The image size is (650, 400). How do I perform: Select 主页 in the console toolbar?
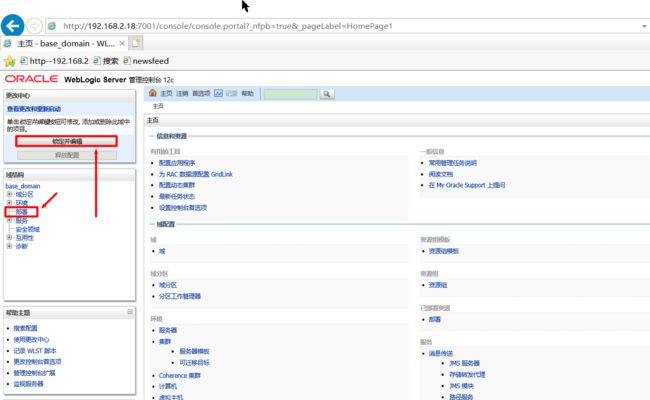click(166, 93)
